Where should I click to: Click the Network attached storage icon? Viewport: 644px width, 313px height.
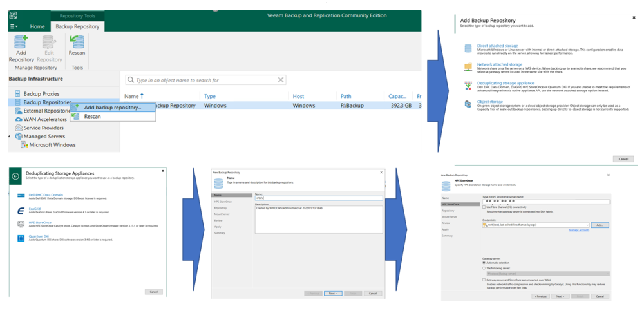click(x=468, y=66)
